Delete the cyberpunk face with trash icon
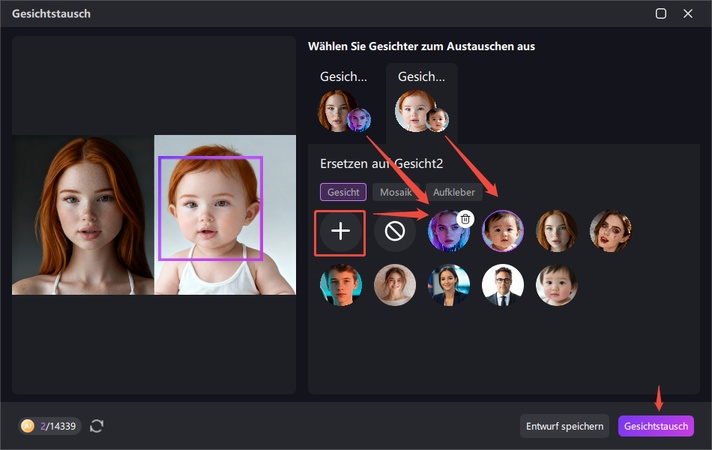The image size is (712, 450). click(x=465, y=219)
